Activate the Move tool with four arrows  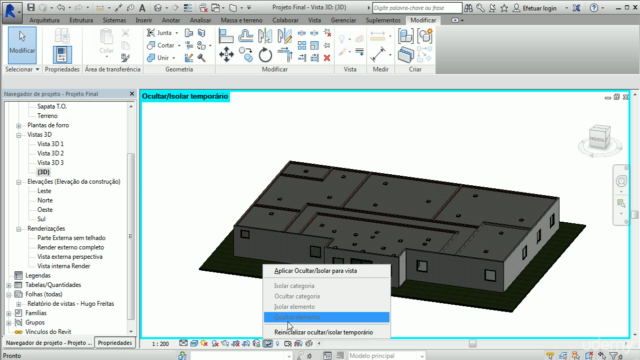point(226,55)
